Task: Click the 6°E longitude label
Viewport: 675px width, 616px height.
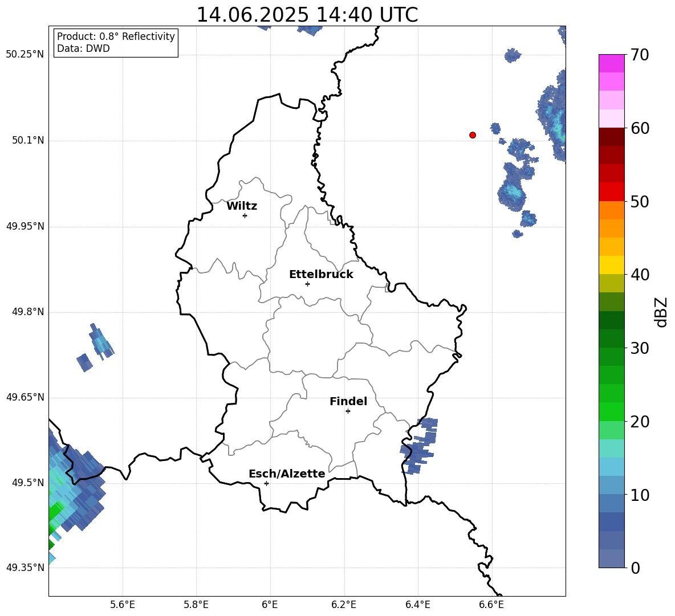Action: (270, 605)
